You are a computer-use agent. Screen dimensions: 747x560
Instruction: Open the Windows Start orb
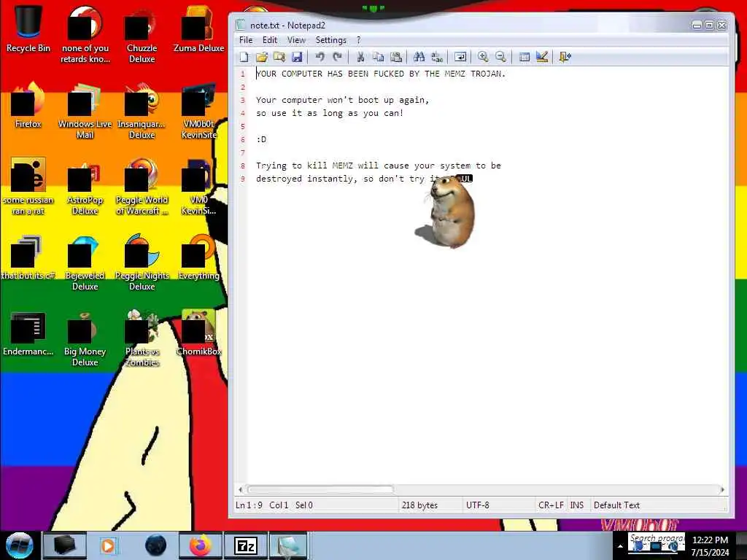coord(20,545)
